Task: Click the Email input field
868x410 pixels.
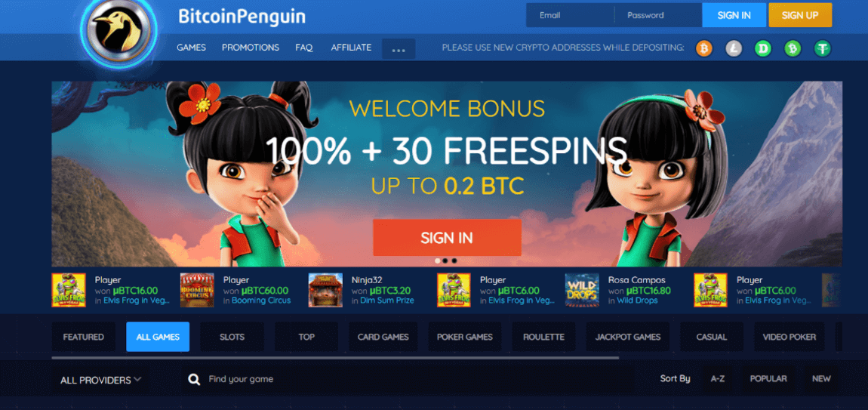Action: [570, 16]
